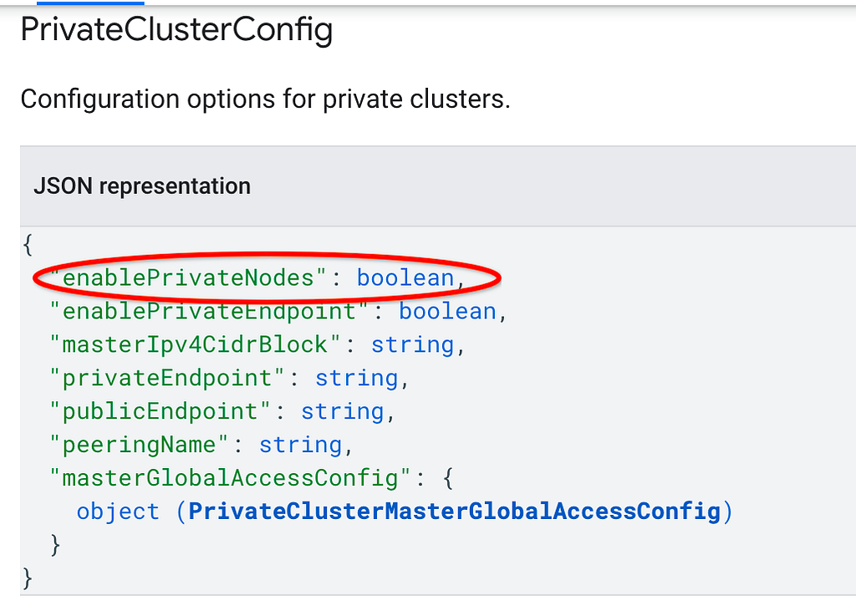Click the PrivateClusterConfig heading
The width and height of the screenshot is (856, 616).
click(176, 29)
